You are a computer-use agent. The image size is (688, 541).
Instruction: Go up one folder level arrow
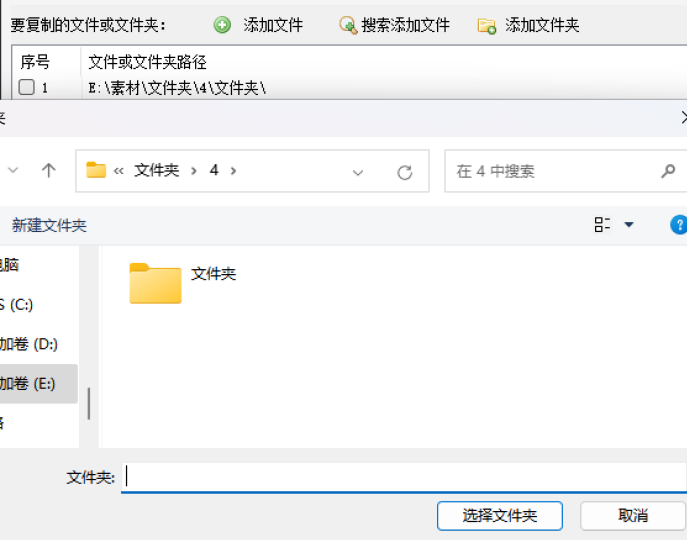[x=49, y=170]
